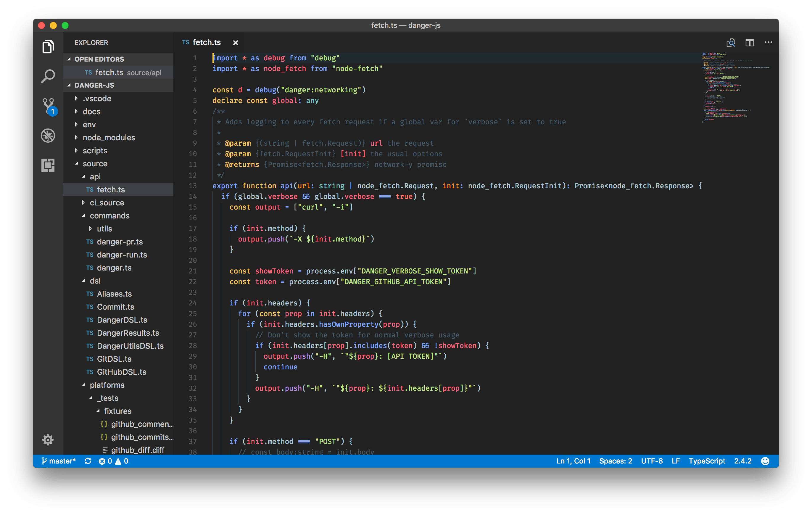Screen dimensions: 812x515
Task: Open the Extensions view icon
Action: click(48, 165)
